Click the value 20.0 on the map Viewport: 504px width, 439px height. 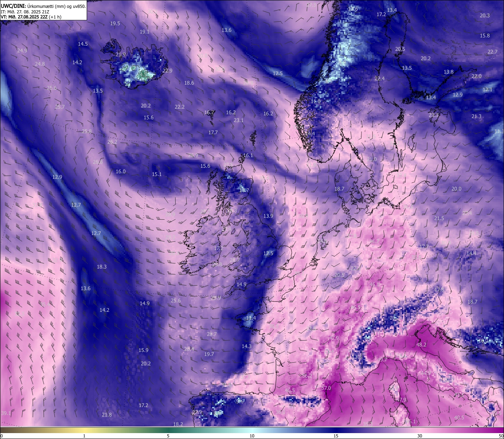[x=456, y=189]
